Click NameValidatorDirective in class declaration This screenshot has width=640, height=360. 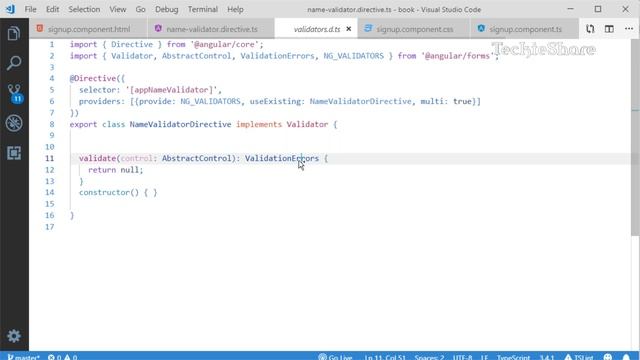point(180,124)
